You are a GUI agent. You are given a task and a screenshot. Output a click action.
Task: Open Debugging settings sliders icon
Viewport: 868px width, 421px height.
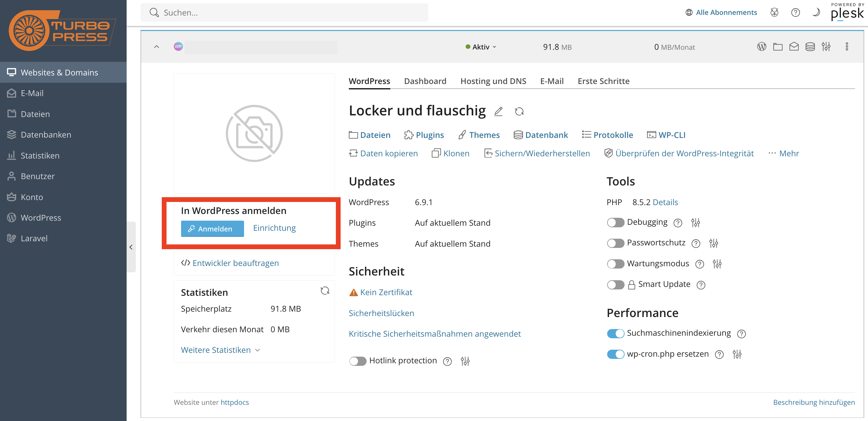(695, 223)
